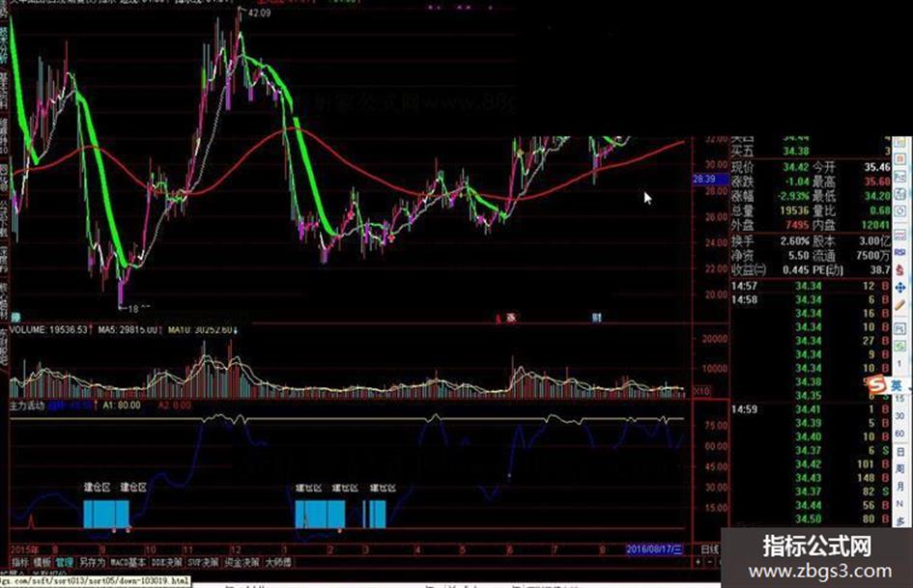Click the PE(动) 38.7 value

(x=880, y=269)
